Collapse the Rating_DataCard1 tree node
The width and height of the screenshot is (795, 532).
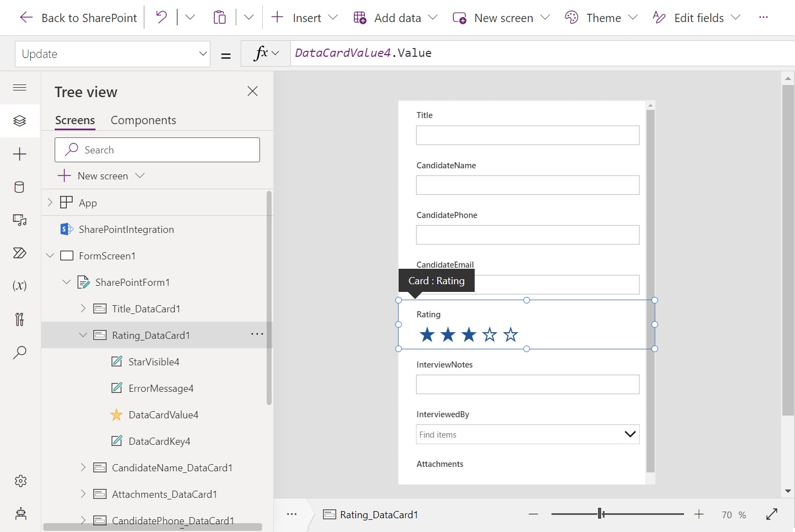coord(83,335)
